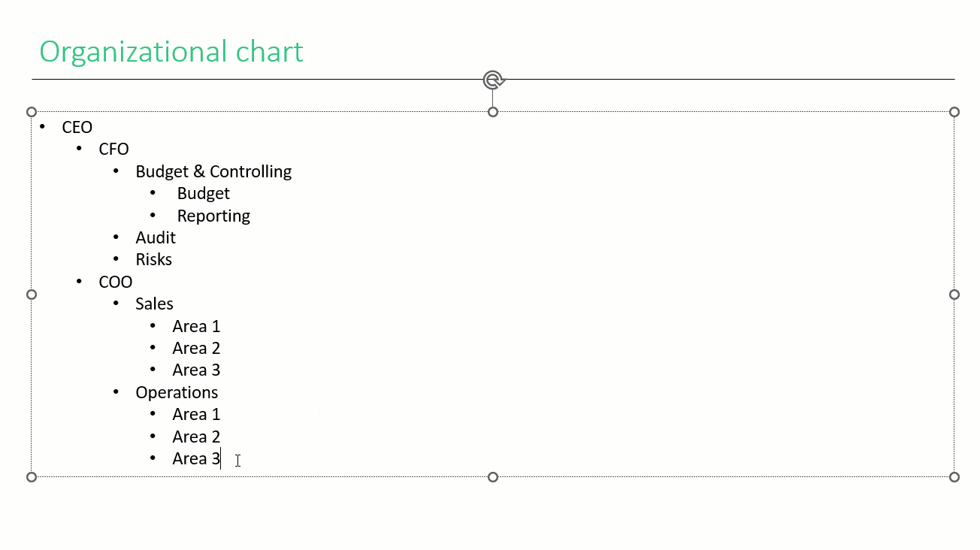
Task: Place cursor in the Risks bullet
Action: pyautogui.click(x=153, y=260)
